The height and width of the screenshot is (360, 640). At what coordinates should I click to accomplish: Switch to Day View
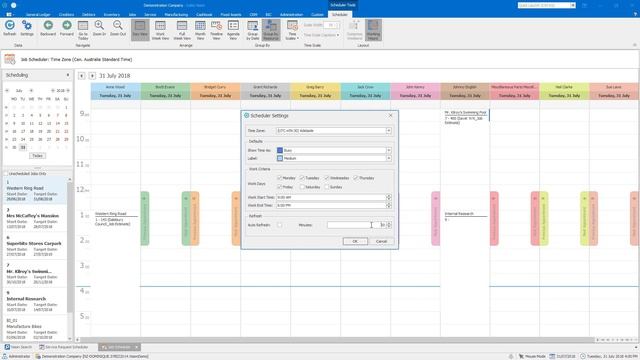(x=140, y=29)
